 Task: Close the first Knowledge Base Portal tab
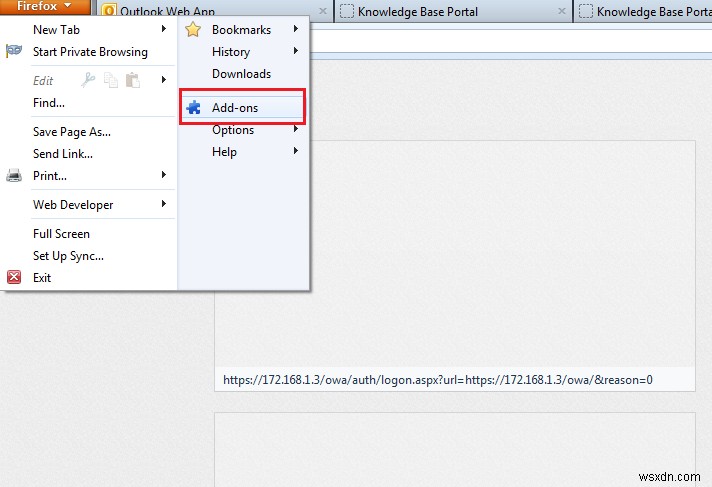(562, 11)
